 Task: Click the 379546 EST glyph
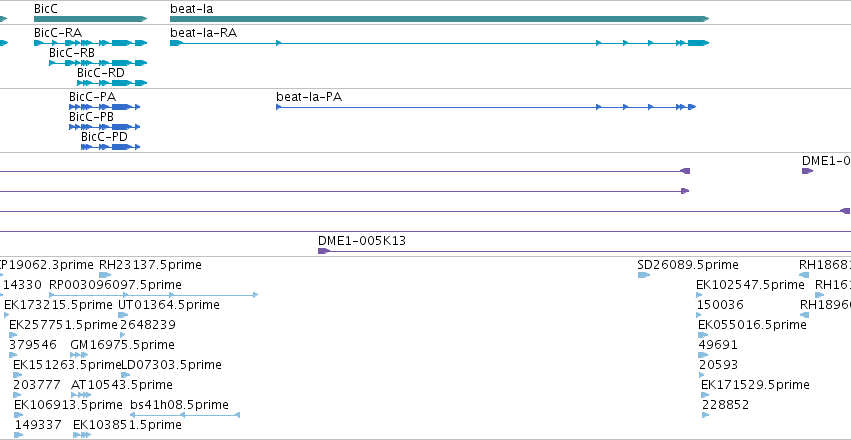13,355
